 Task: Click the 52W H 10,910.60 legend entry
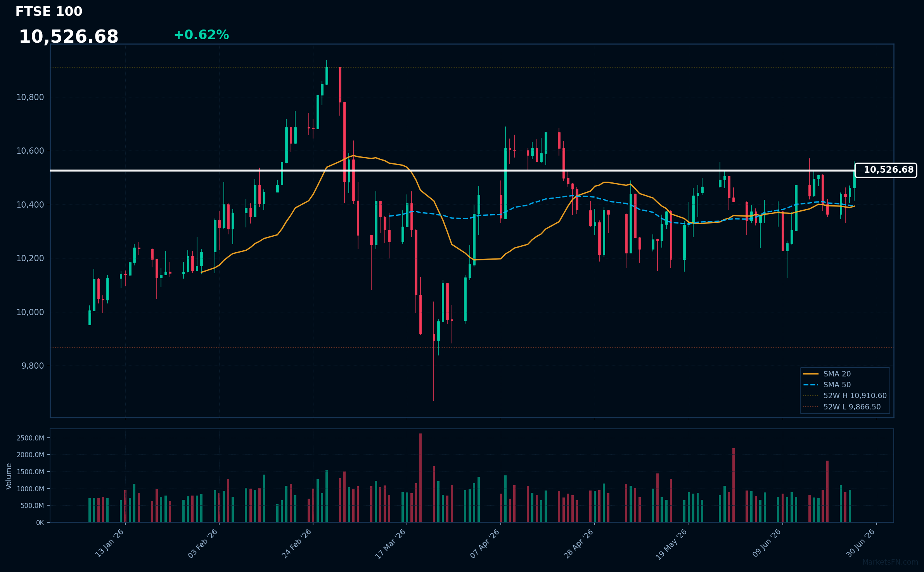(x=845, y=395)
